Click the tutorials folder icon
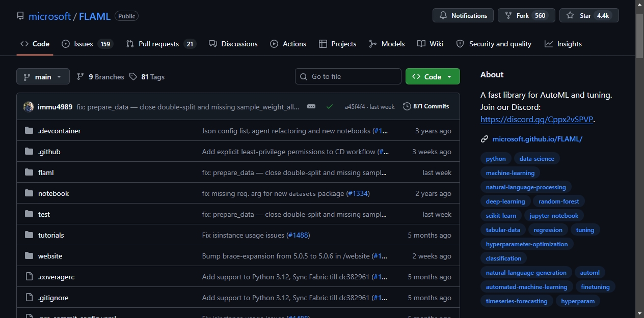The height and width of the screenshot is (318, 644). pyautogui.click(x=29, y=235)
